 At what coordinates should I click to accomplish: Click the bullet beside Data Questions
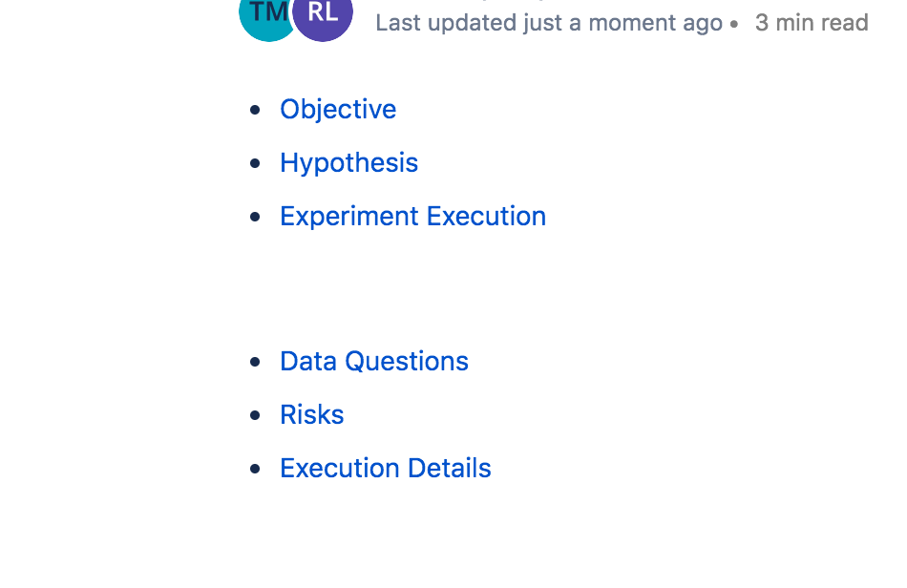[255, 362]
